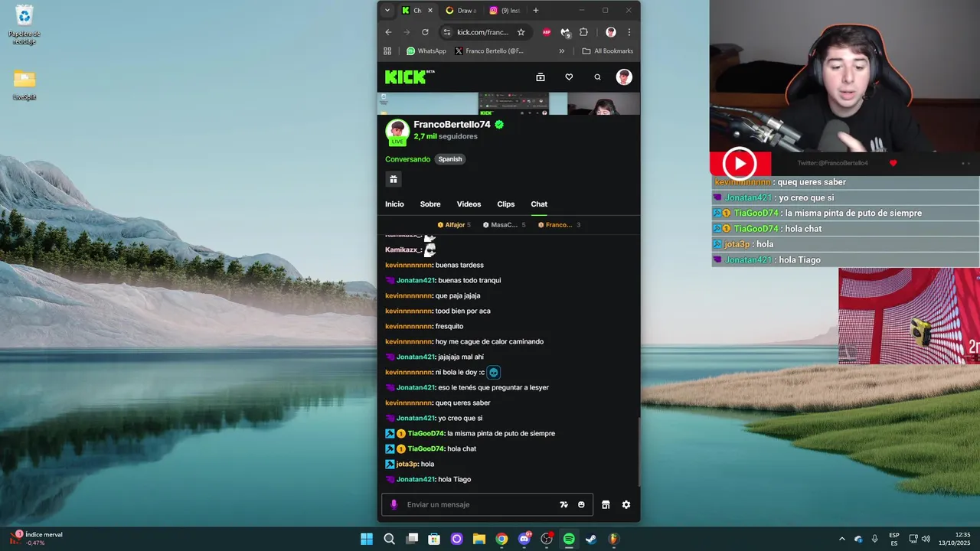Open the LiveSplit folder on desktop

point(24,85)
